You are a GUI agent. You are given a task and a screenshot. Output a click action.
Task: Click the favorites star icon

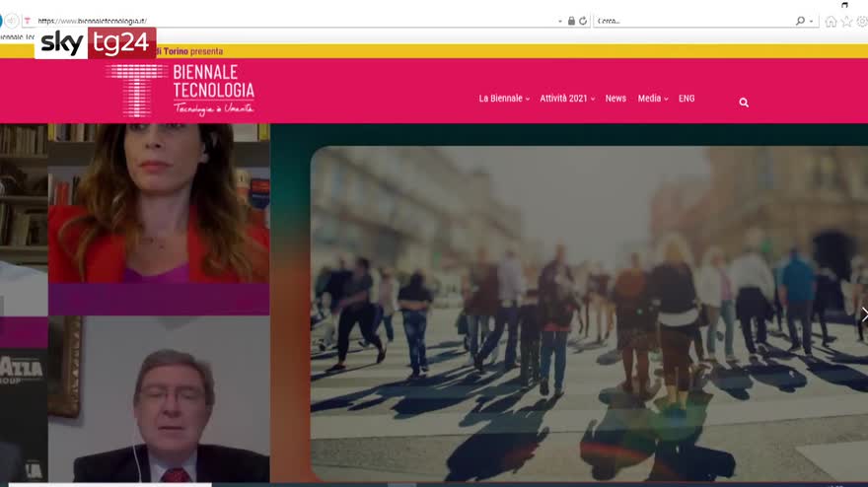click(x=846, y=21)
